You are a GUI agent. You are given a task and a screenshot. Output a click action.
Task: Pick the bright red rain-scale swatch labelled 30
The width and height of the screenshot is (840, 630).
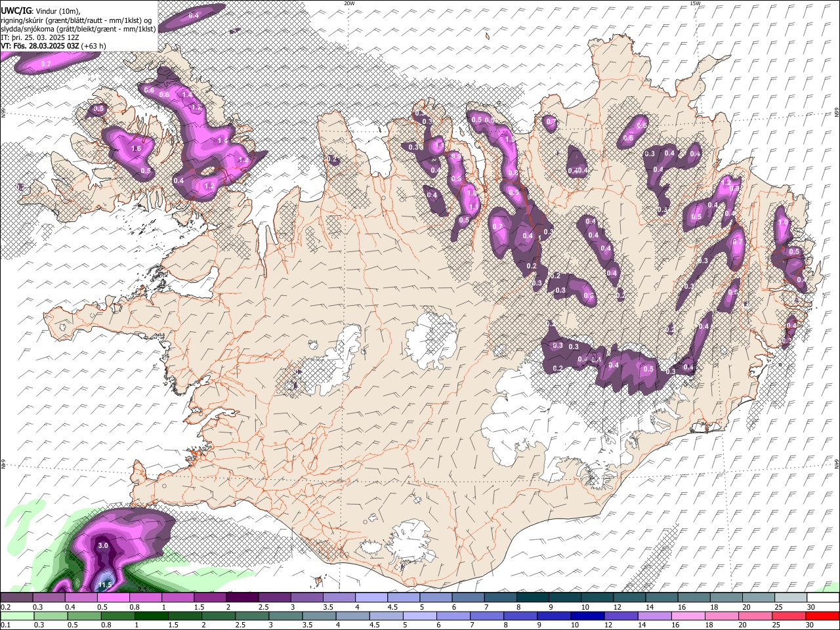tap(822, 616)
